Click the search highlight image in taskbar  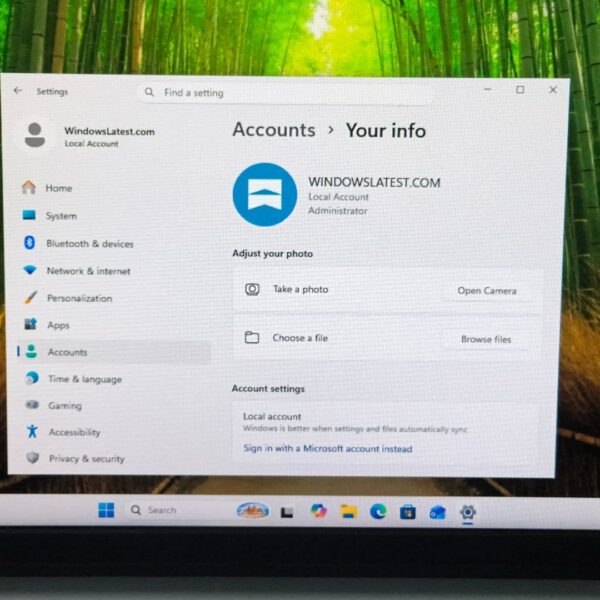point(253,510)
